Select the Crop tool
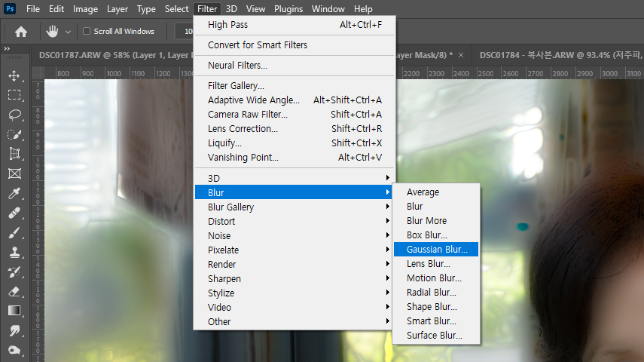Screen dimensions: 644x362 [14, 154]
